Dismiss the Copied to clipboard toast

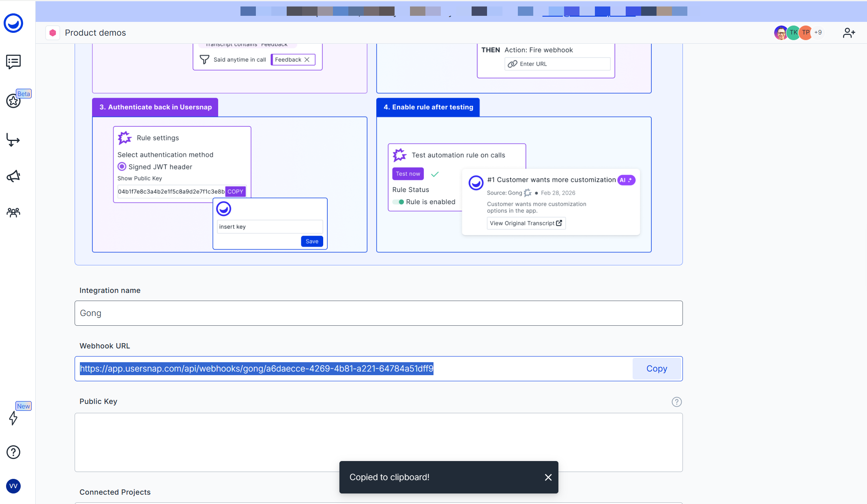pos(548,477)
